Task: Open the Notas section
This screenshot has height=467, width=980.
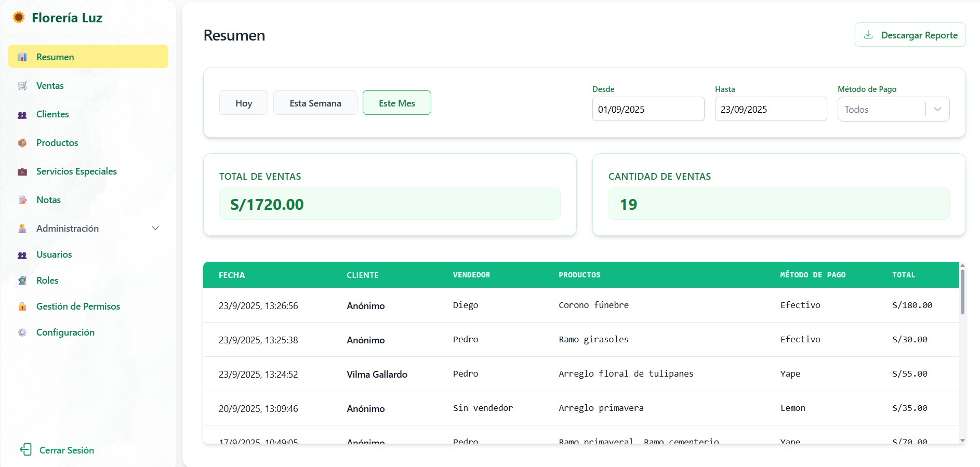Action: coord(48,200)
